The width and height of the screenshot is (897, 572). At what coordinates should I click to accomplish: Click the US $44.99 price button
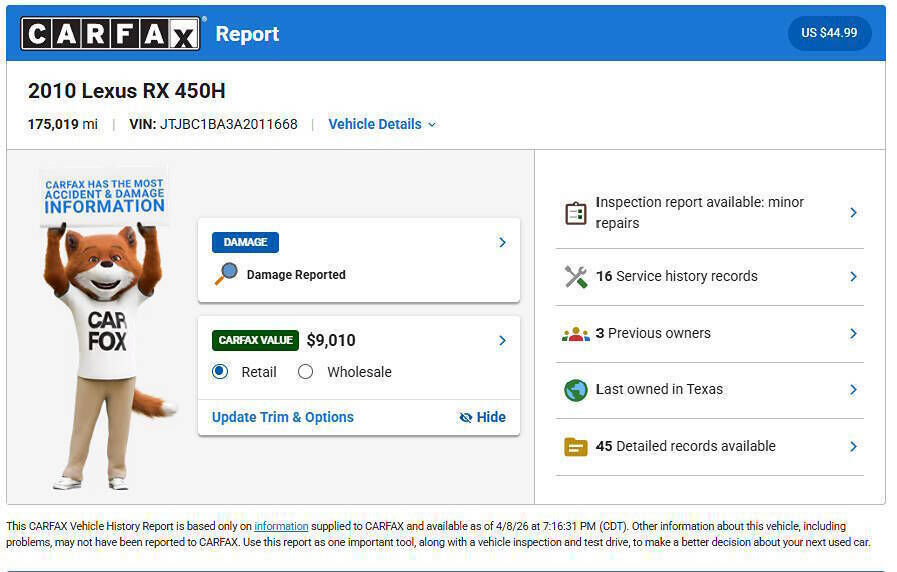click(x=829, y=33)
